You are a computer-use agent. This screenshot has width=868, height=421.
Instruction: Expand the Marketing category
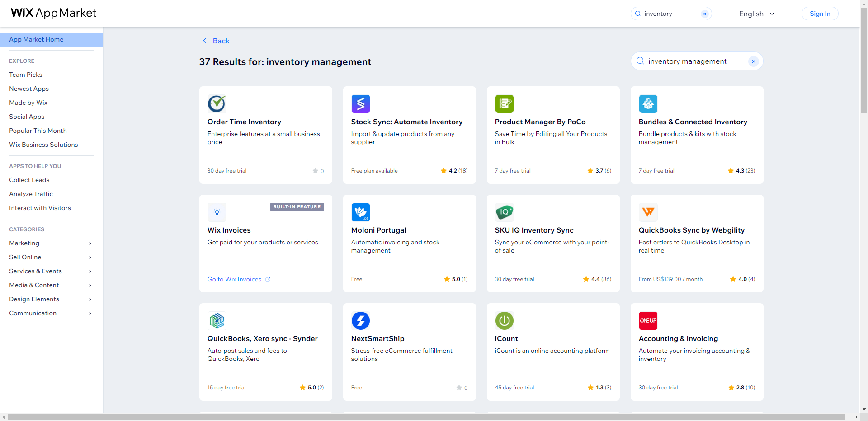point(90,243)
